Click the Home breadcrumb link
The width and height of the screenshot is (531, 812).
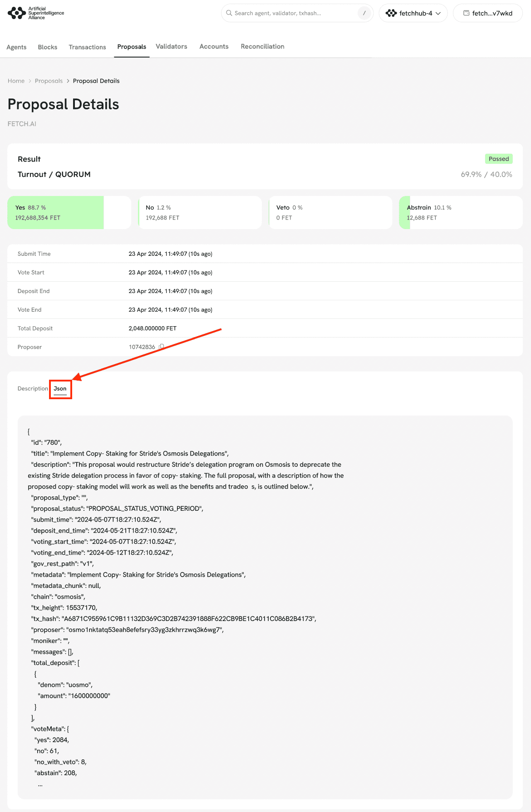16,81
